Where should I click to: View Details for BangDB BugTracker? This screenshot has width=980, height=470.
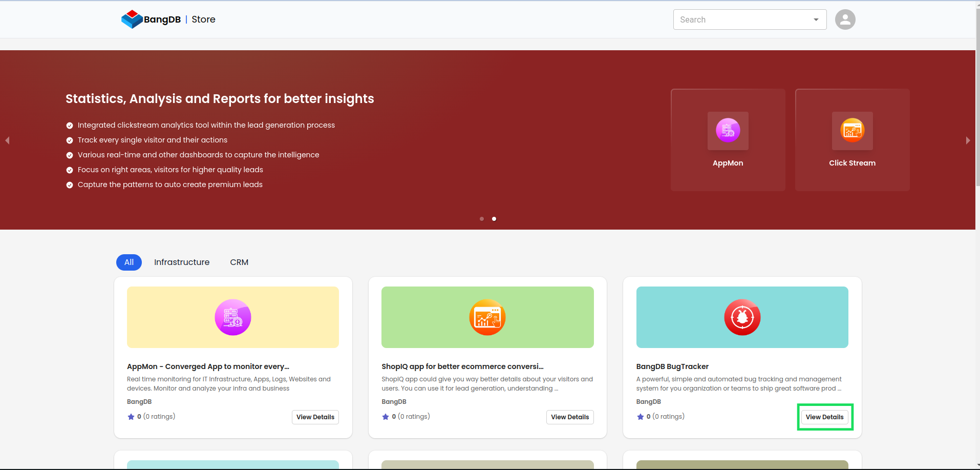point(824,417)
